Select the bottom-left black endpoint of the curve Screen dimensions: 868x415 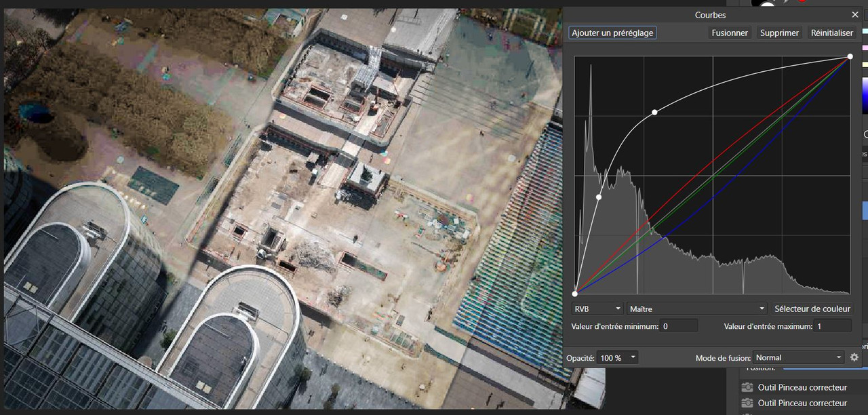click(575, 294)
